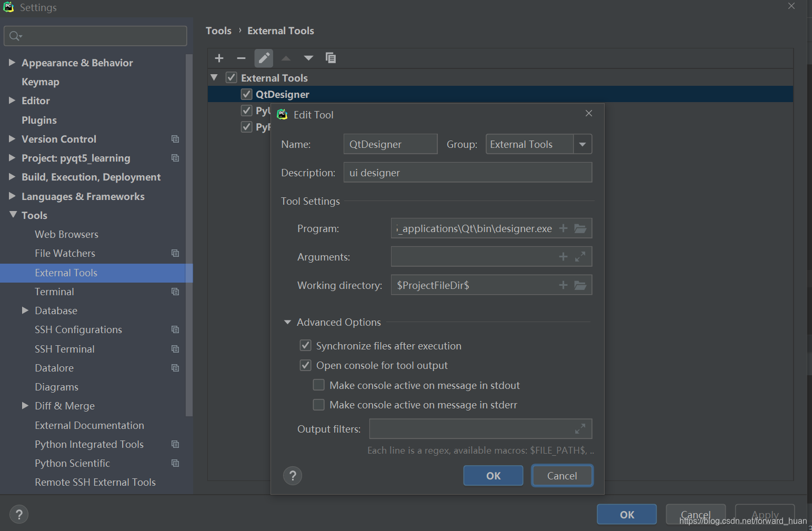
Task: Browse for Program with folder icon
Action: pos(580,228)
